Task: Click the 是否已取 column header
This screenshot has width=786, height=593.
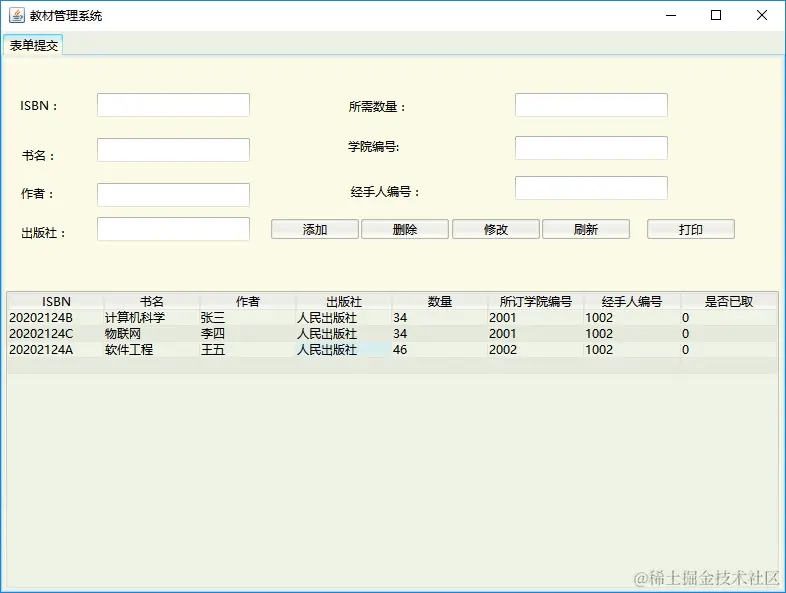Action: [729, 301]
